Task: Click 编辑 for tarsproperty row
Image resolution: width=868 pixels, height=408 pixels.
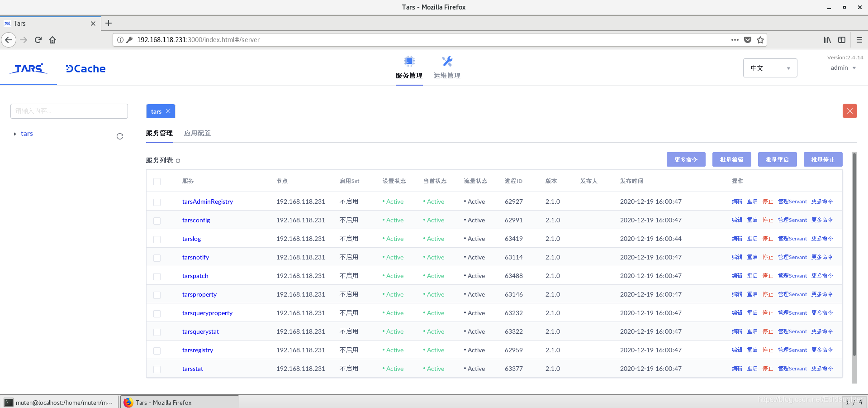Action: click(737, 294)
